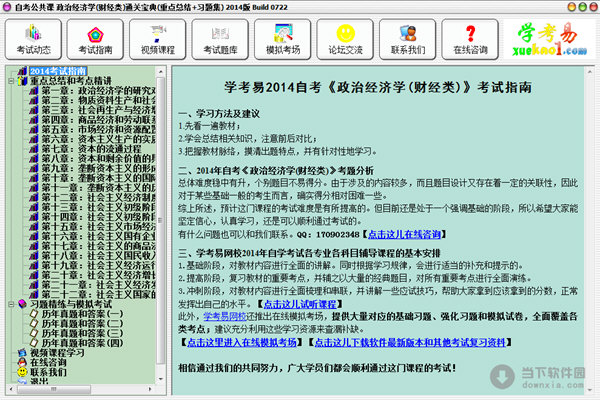Open chapter 第四章：商品经济和劳动
The height and width of the screenshot is (400, 600).
pos(98,120)
